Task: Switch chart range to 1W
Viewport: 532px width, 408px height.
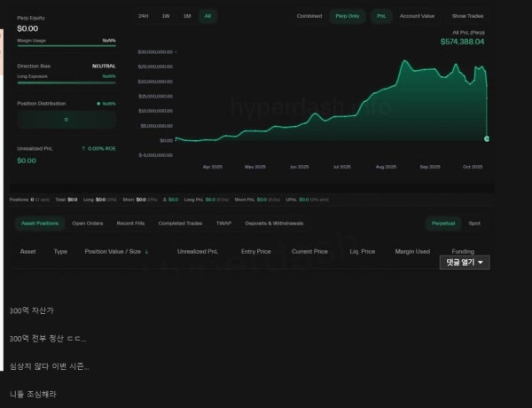Action: point(166,16)
